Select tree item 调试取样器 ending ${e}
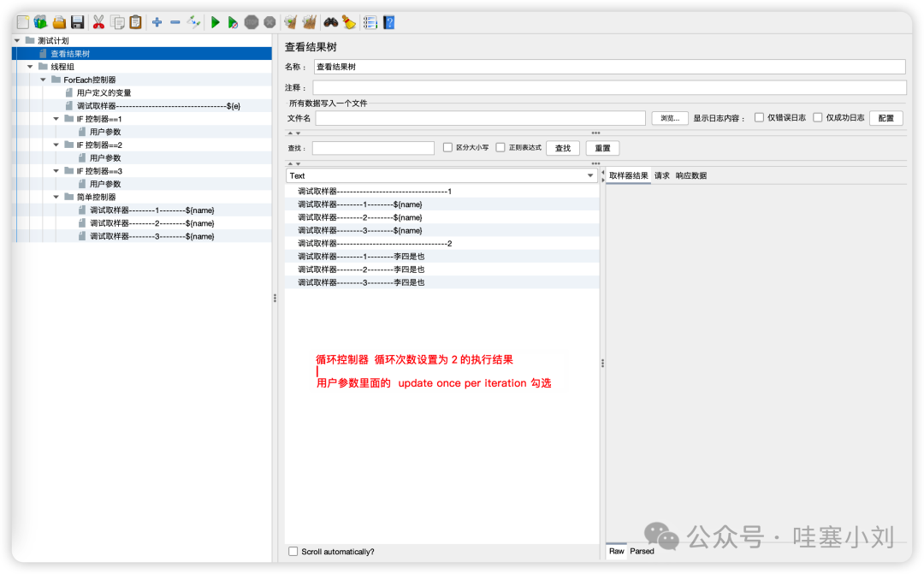This screenshot has height=574, width=924. coord(158,105)
